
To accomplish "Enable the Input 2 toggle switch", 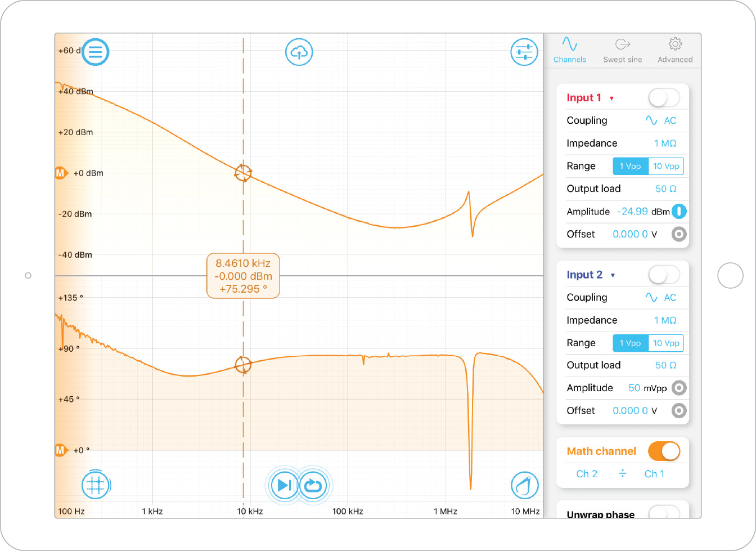I will click(x=664, y=275).
